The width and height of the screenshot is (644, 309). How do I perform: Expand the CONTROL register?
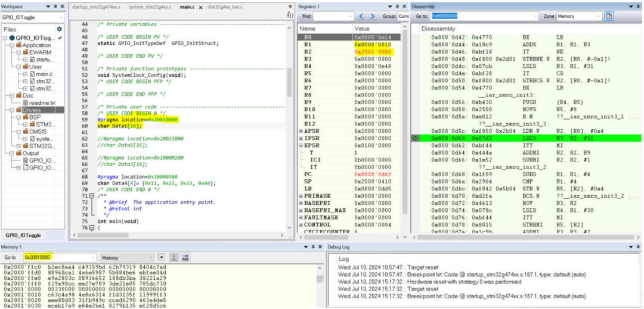click(x=301, y=224)
